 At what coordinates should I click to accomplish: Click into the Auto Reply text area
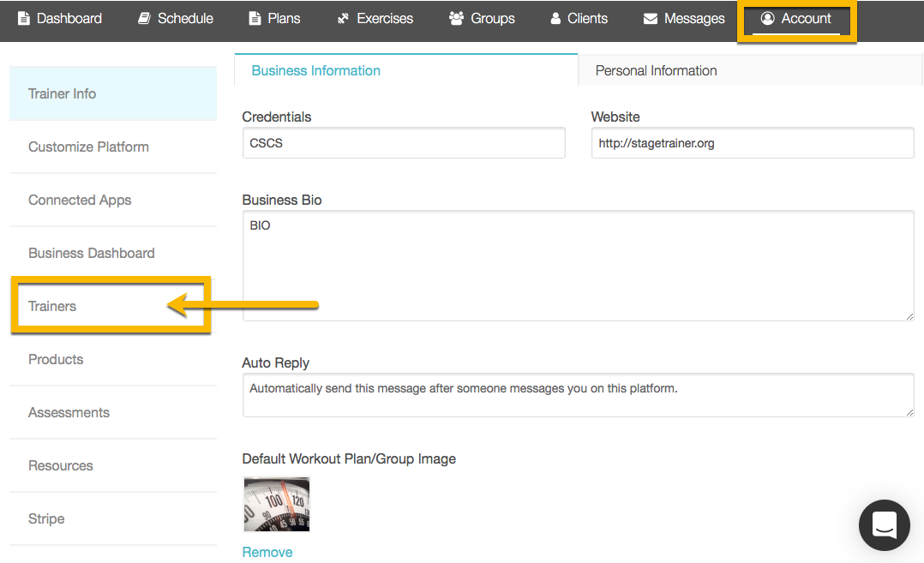tap(578, 394)
